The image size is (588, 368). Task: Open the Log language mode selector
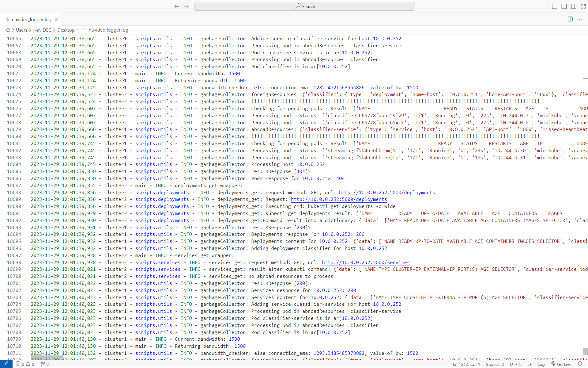tap(541, 364)
